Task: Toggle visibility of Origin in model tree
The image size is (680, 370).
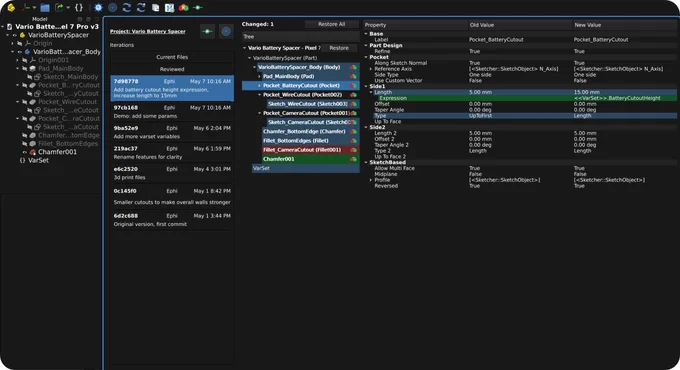Action: point(20,43)
